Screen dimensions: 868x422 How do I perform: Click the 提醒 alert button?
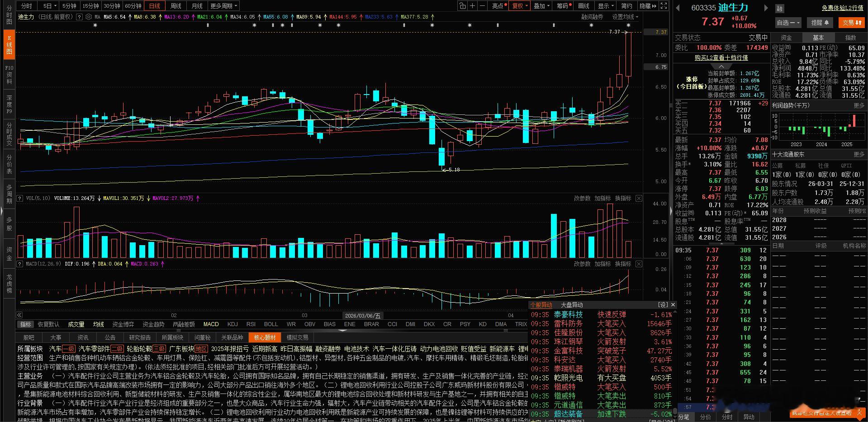(820, 22)
